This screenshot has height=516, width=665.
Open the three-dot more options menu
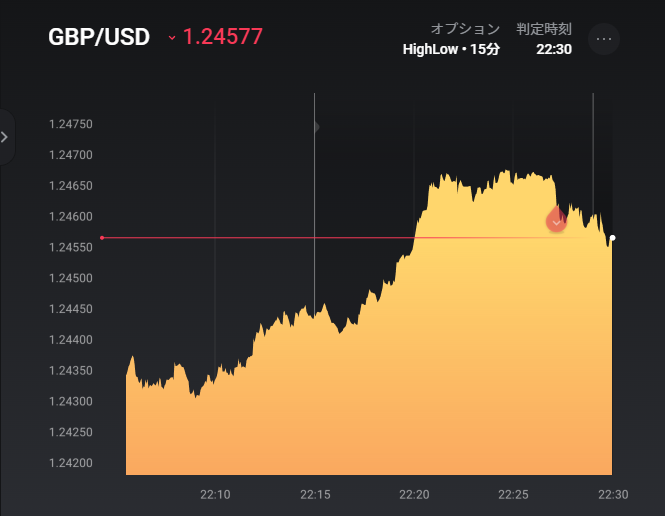pyautogui.click(x=604, y=39)
